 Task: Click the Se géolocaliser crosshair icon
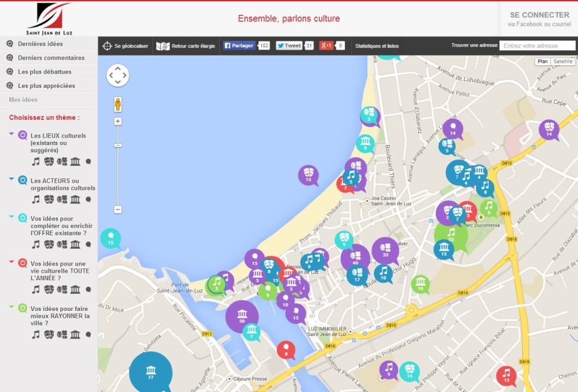pos(107,46)
